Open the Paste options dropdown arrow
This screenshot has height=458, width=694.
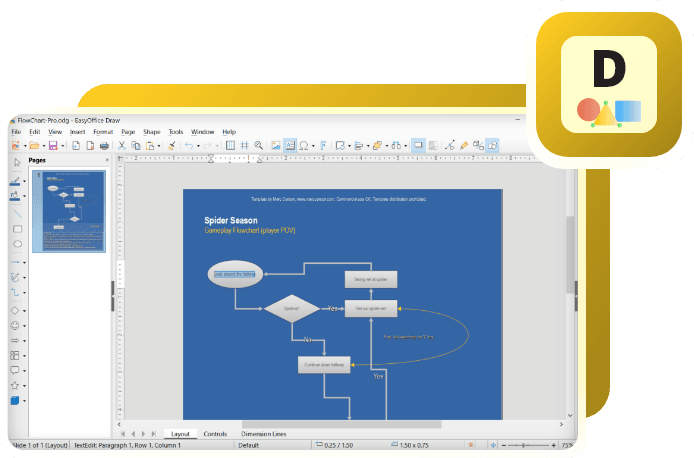pos(160,145)
